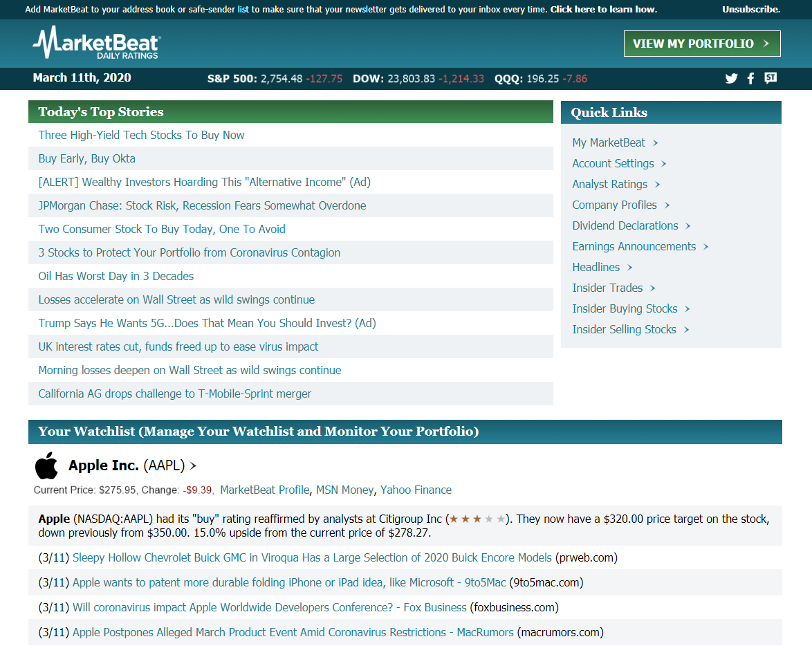This screenshot has height=648, width=812.
Task: Open the MSN Money link for Apple
Action: point(344,490)
